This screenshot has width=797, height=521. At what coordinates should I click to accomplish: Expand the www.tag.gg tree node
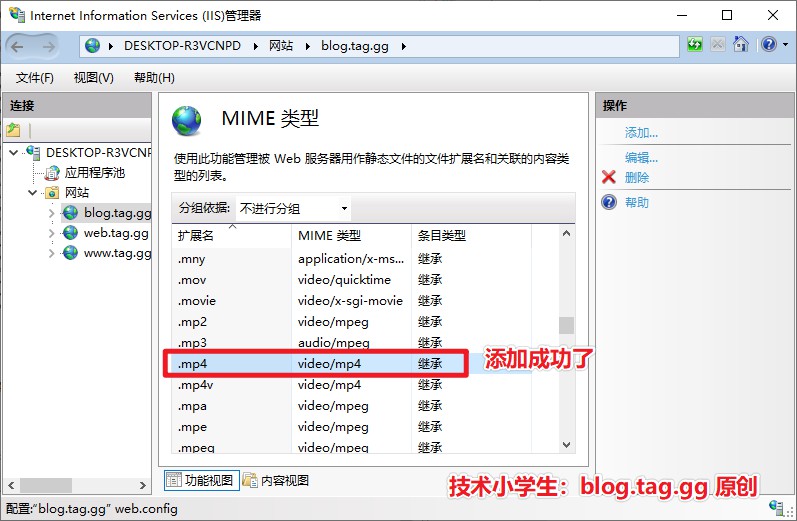52,253
